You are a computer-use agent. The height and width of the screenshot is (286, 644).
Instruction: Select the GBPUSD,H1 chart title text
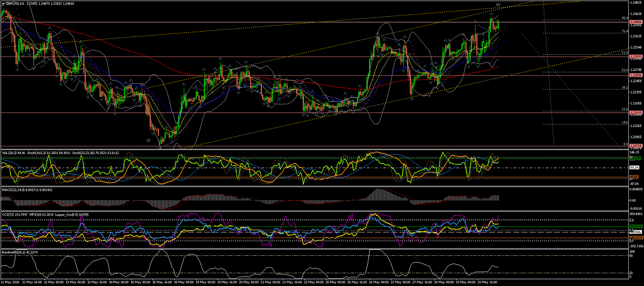(x=15, y=4)
